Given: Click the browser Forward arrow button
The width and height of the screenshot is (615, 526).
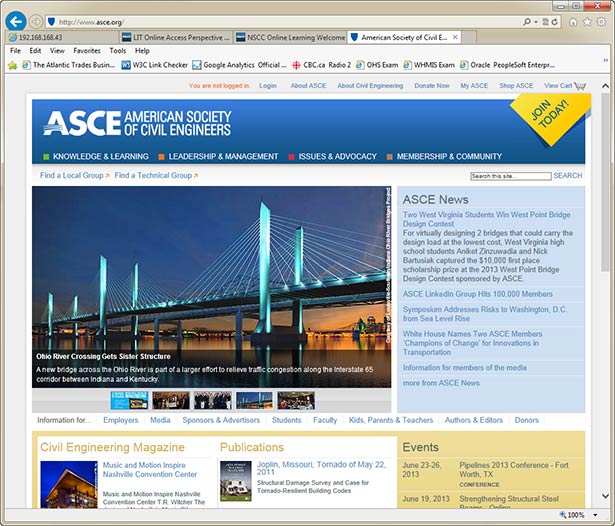Looking at the screenshot, I should [x=36, y=21].
